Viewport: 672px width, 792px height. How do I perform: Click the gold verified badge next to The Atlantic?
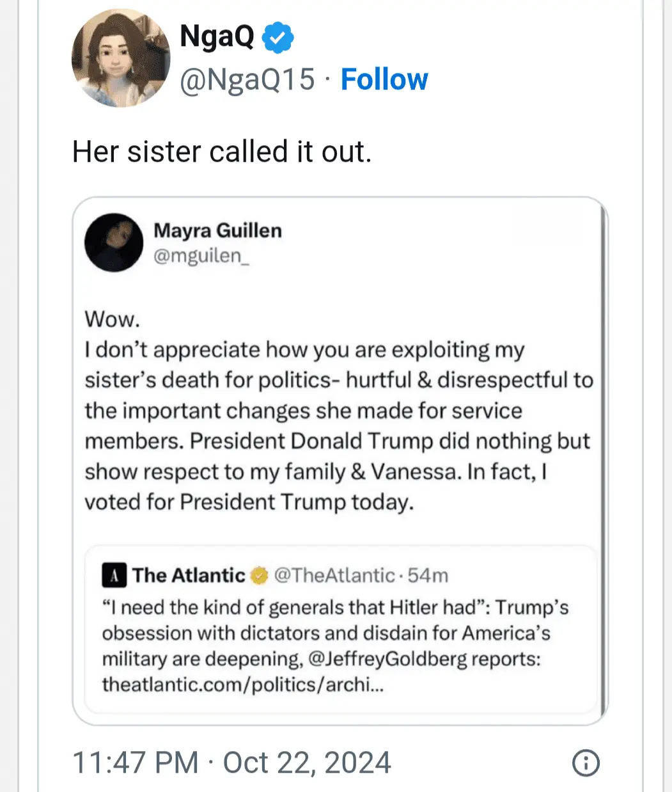pyautogui.click(x=259, y=576)
